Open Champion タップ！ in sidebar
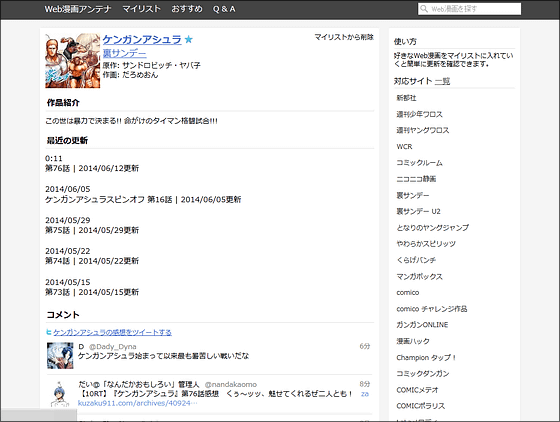 [x=426, y=357]
